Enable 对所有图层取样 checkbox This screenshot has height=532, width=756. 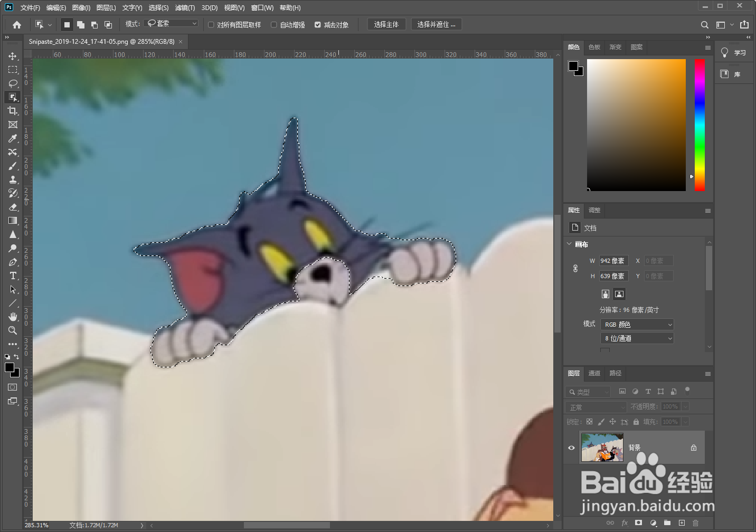[x=211, y=25]
